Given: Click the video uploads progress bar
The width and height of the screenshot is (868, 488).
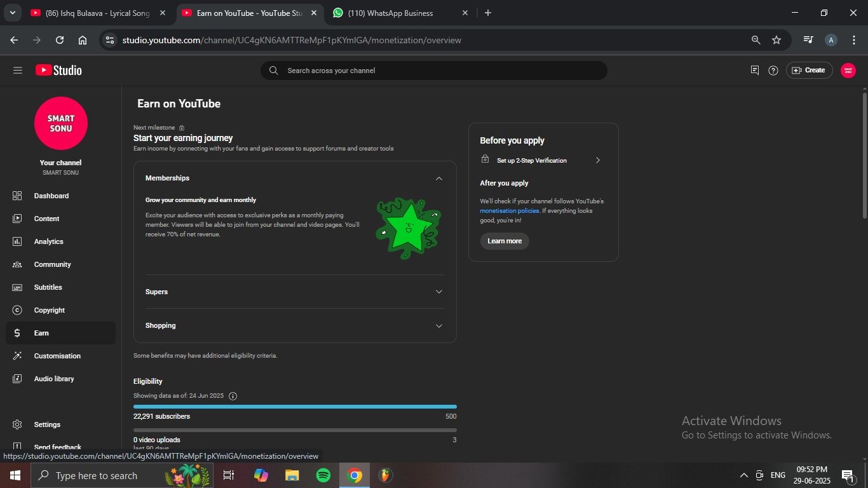Looking at the screenshot, I should click(295, 430).
